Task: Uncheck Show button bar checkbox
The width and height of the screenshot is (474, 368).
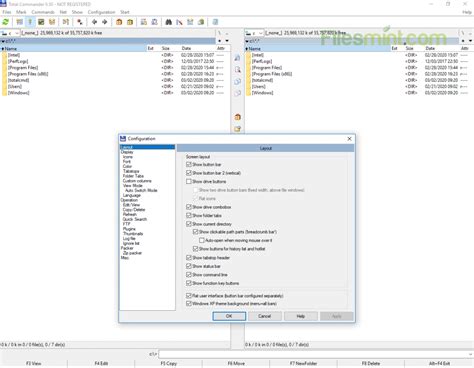Action: click(189, 164)
